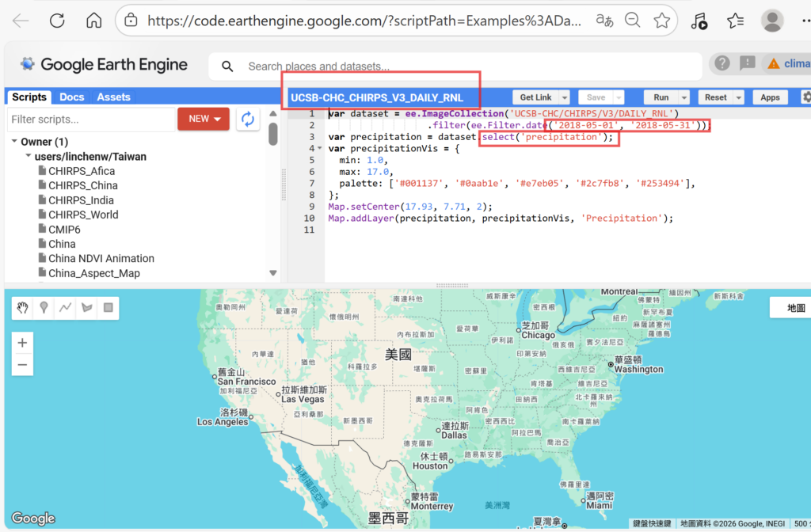Refresh the scripts list
This screenshot has height=532, width=811.
248,119
